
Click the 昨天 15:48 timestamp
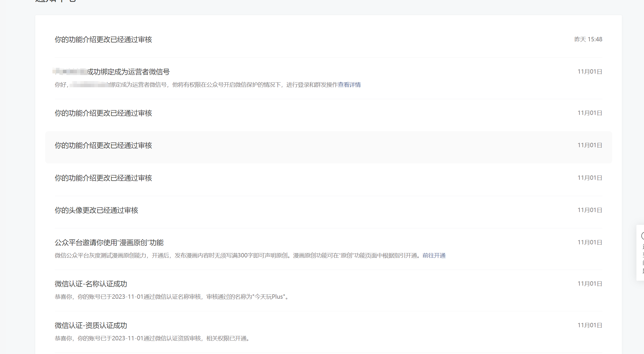[588, 39]
